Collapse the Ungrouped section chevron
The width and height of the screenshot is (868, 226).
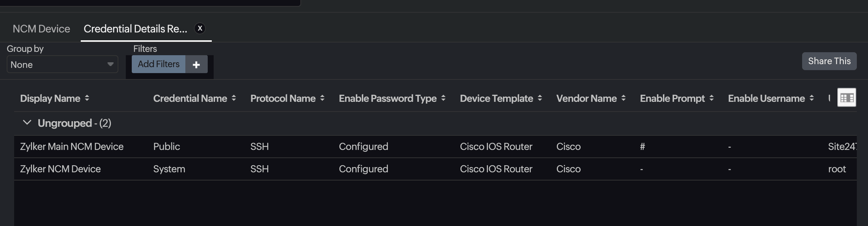pos(27,123)
